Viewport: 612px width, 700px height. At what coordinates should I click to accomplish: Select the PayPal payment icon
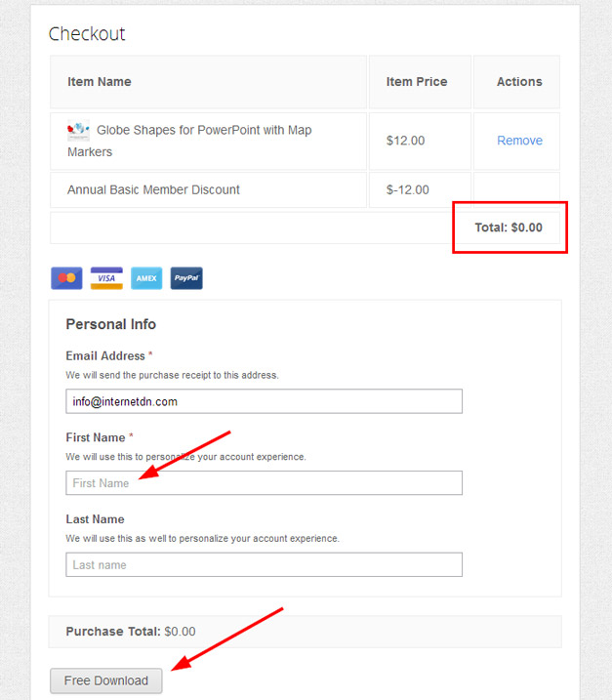pos(186,278)
